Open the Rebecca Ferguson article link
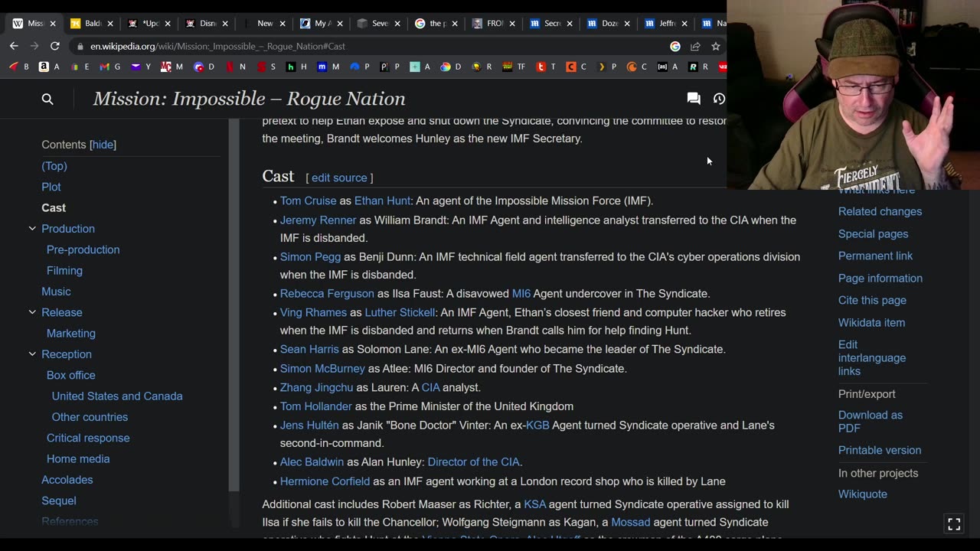The height and width of the screenshot is (551, 980). (327, 294)
